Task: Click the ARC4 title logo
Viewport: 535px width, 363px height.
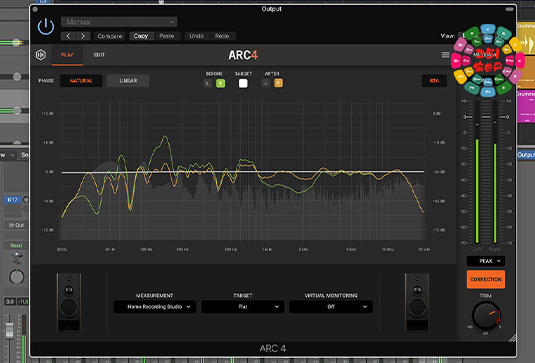Action: point(243,55)
